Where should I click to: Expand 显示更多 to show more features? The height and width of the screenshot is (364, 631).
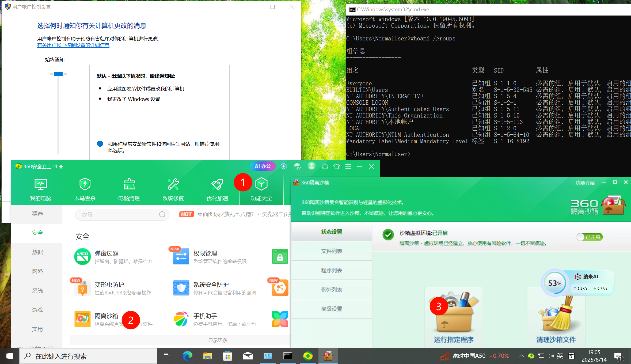coord(218,340)
